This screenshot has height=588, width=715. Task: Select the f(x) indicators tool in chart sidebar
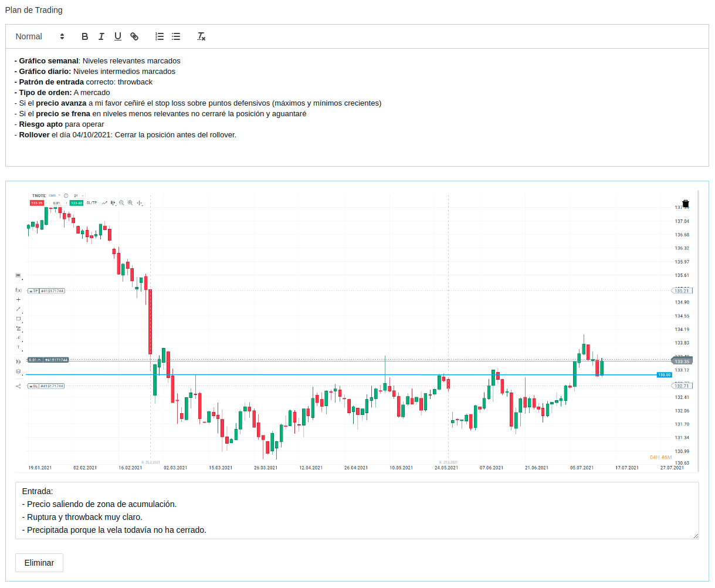18,290
